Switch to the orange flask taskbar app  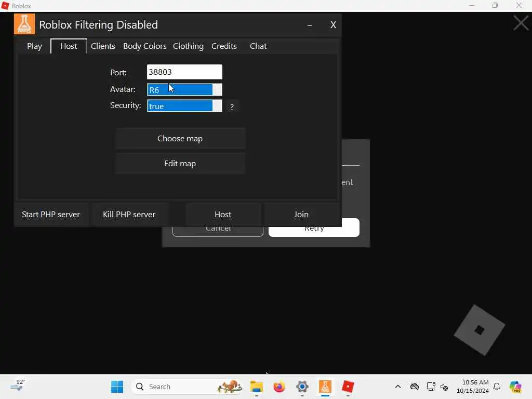pyautogui.click(x=325, y=387)
